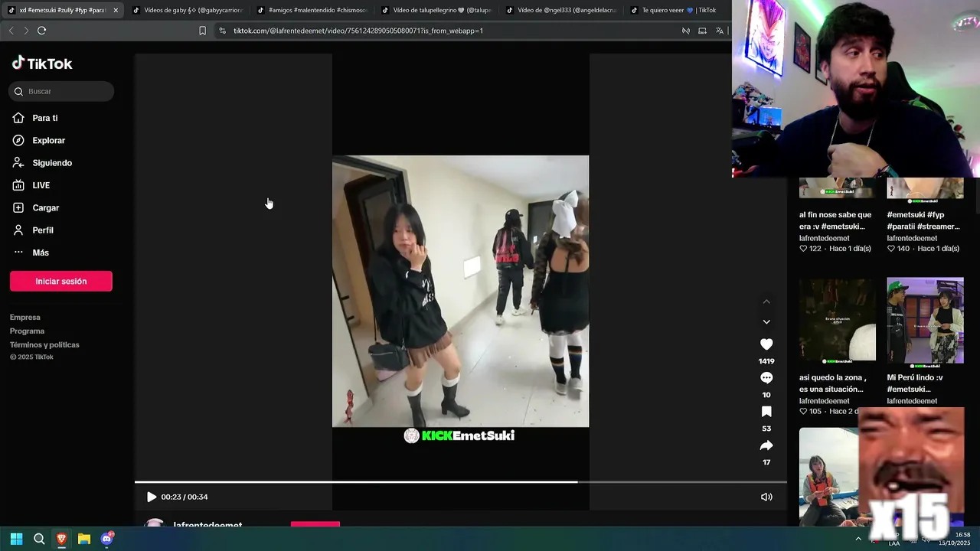Focus the Buscar search field
The height and width of the screenshot is (551, 980).
pyautogui.click(x=61, y=91)
